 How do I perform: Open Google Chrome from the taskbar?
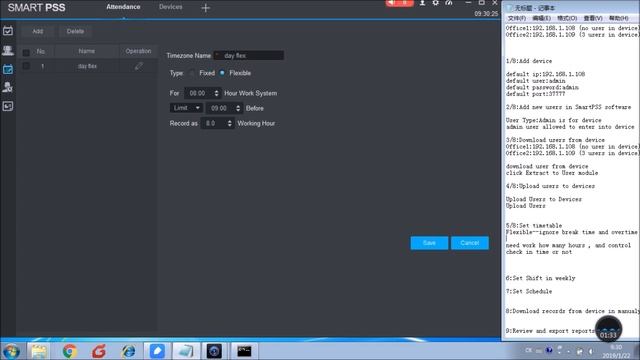(x=70, y=351)
